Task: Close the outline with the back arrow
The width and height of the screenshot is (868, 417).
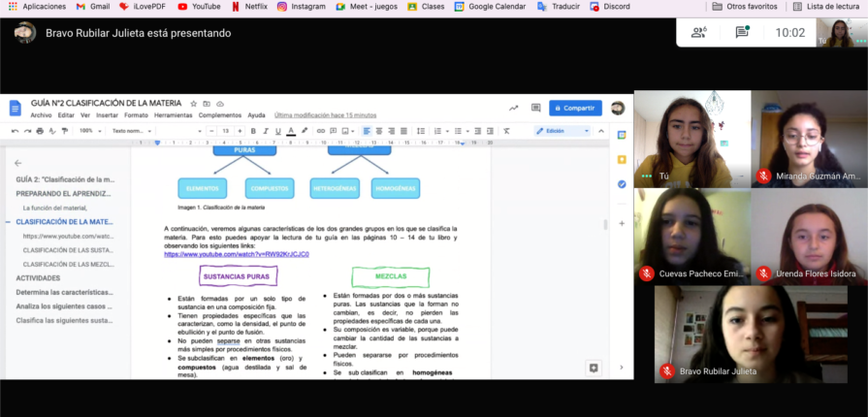Action: (17, 163)
